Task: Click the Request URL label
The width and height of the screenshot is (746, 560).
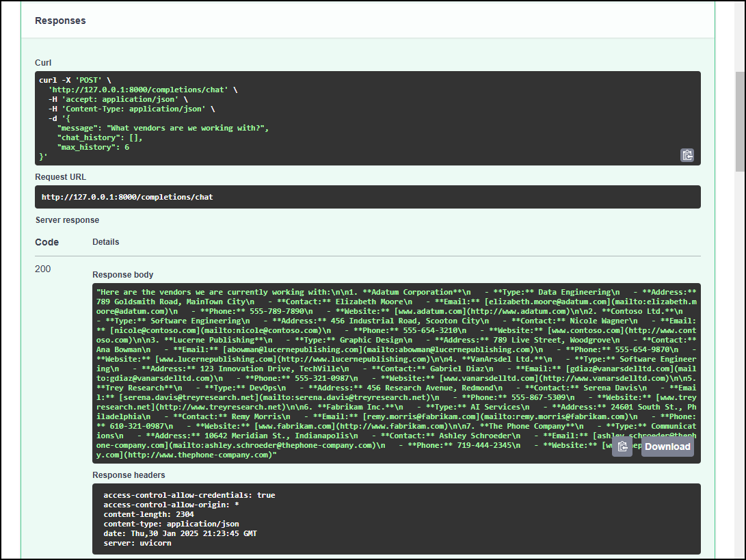Action: pos(60,177)
